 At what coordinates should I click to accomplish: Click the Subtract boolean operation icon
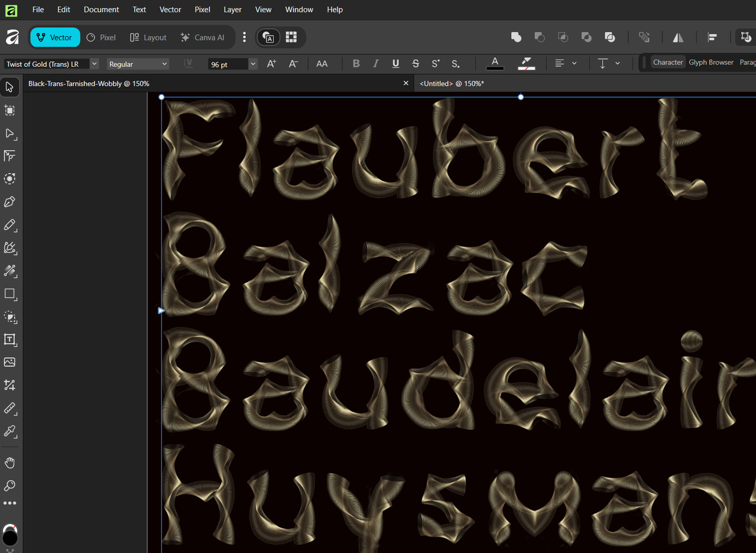click(540, 37)
